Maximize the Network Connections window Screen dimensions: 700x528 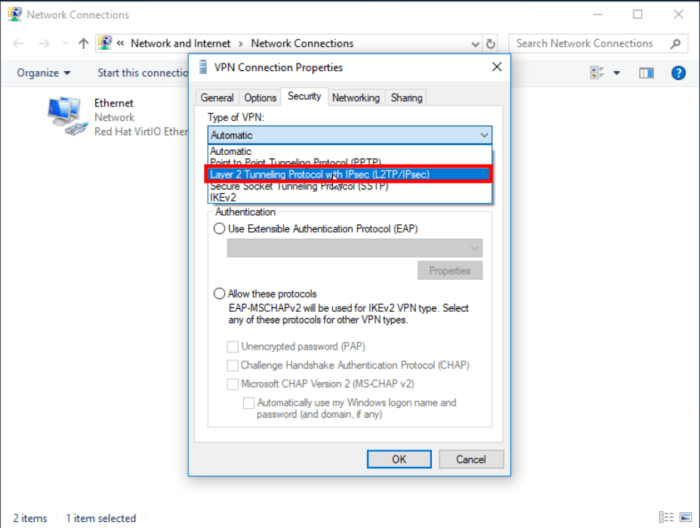tap(638, 14)
